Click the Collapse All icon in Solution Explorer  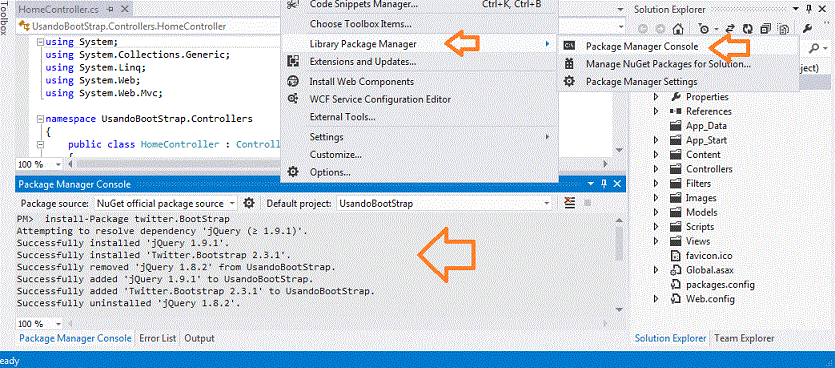766,29
